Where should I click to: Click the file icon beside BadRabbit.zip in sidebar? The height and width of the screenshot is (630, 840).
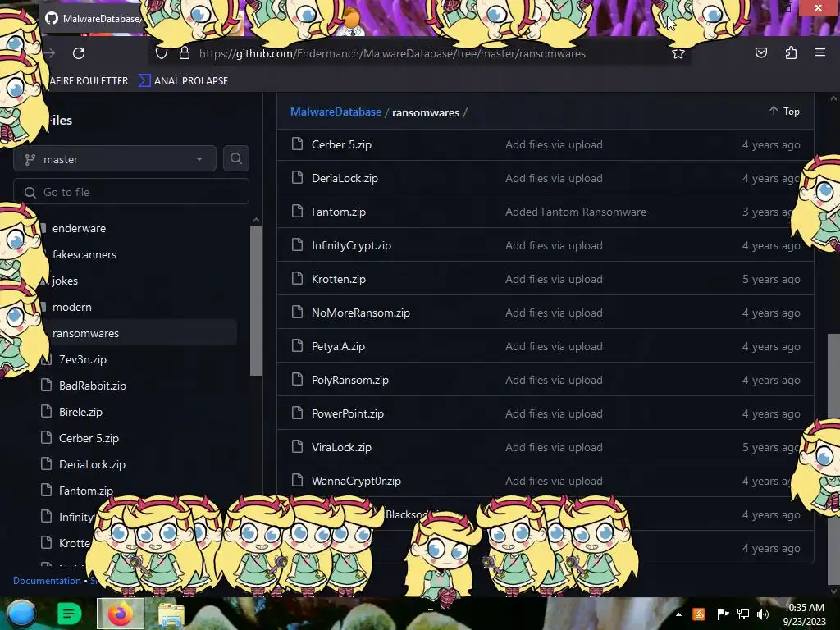tap(47, 385)
